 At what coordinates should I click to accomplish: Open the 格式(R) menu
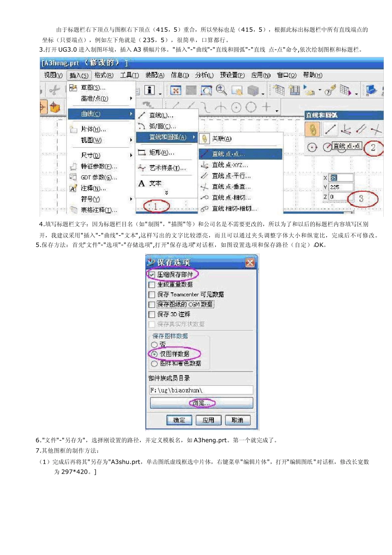tap(104, 75)
